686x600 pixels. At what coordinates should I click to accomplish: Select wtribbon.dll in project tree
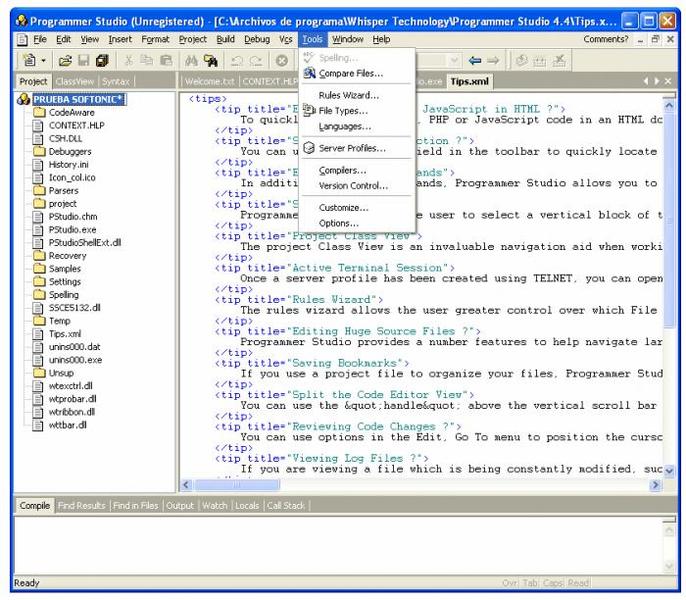point(72,412)
